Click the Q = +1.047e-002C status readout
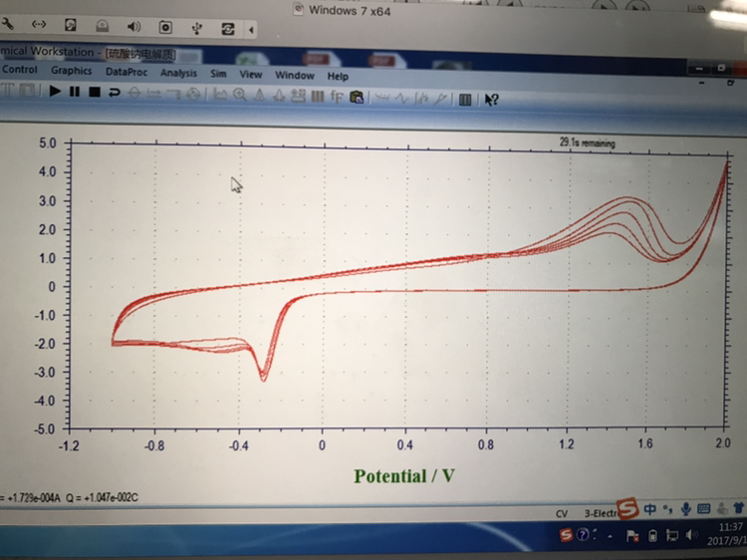The image size is (747, 560). (x=102, y=498)
